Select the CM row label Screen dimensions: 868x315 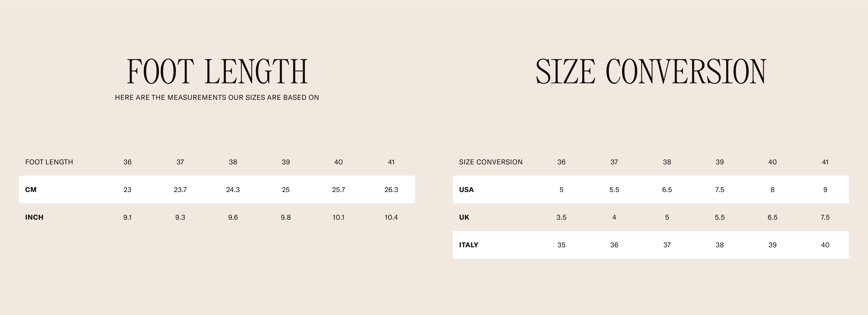tap(31, 190)
